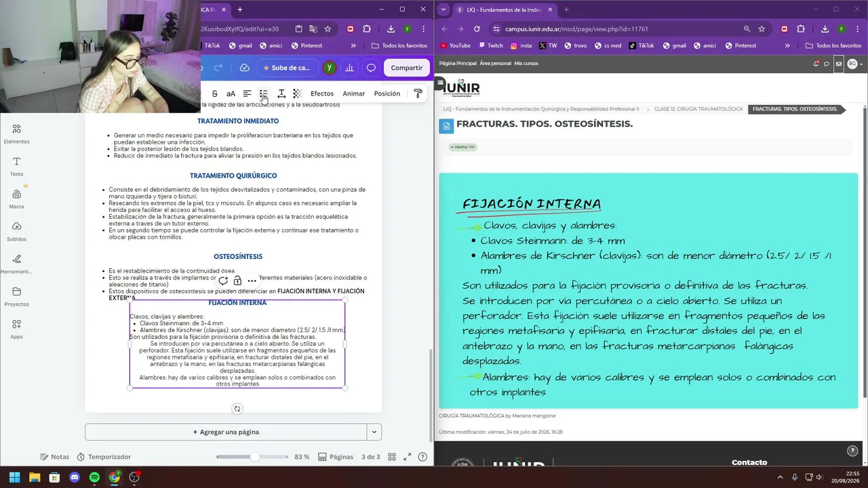Open insta bookmark
868x488 pixels.
tap(521, 45)
